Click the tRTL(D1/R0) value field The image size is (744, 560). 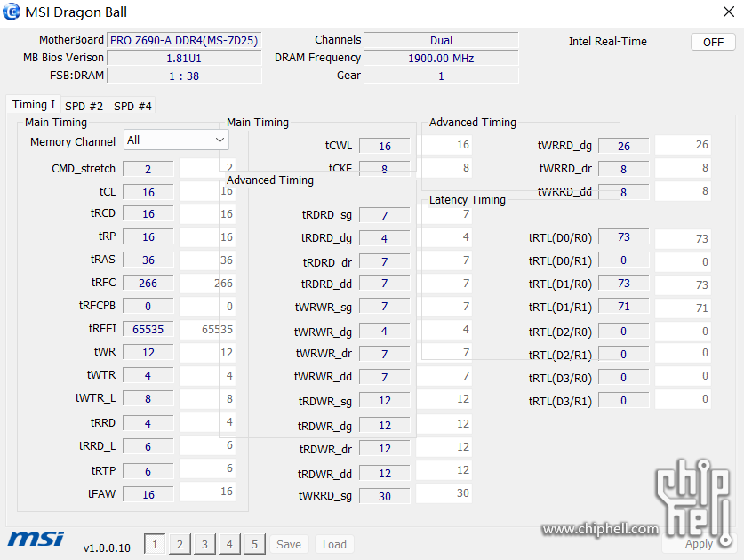tap(623, 284)
